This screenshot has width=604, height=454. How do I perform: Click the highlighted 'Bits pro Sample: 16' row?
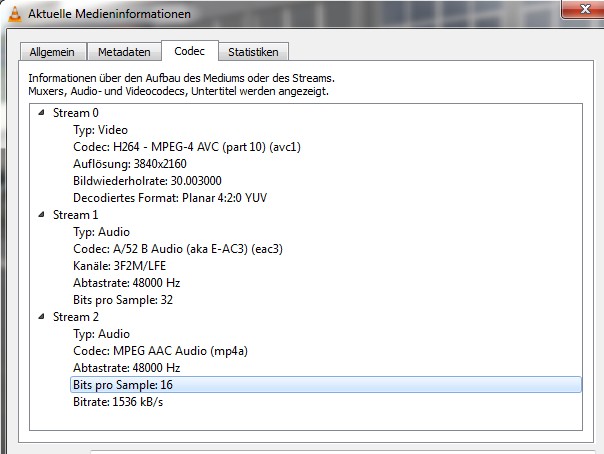(325, 385)
